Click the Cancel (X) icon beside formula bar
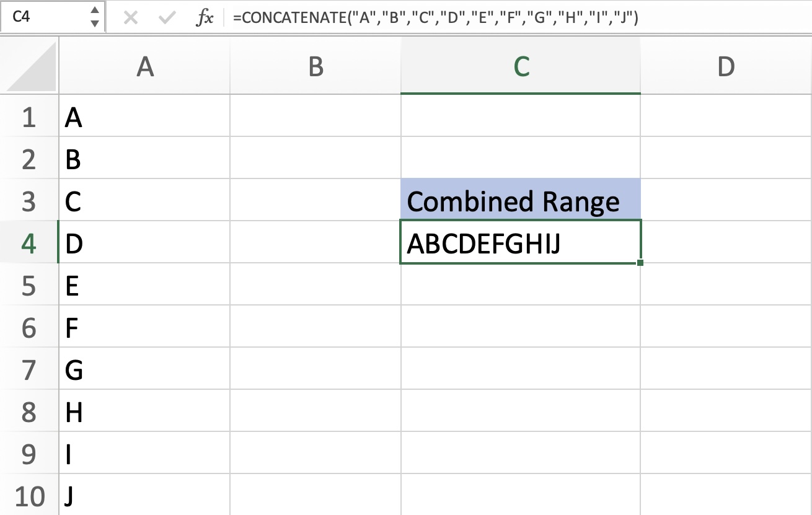The width and height of the screenshot is (812, 515). 131,18
